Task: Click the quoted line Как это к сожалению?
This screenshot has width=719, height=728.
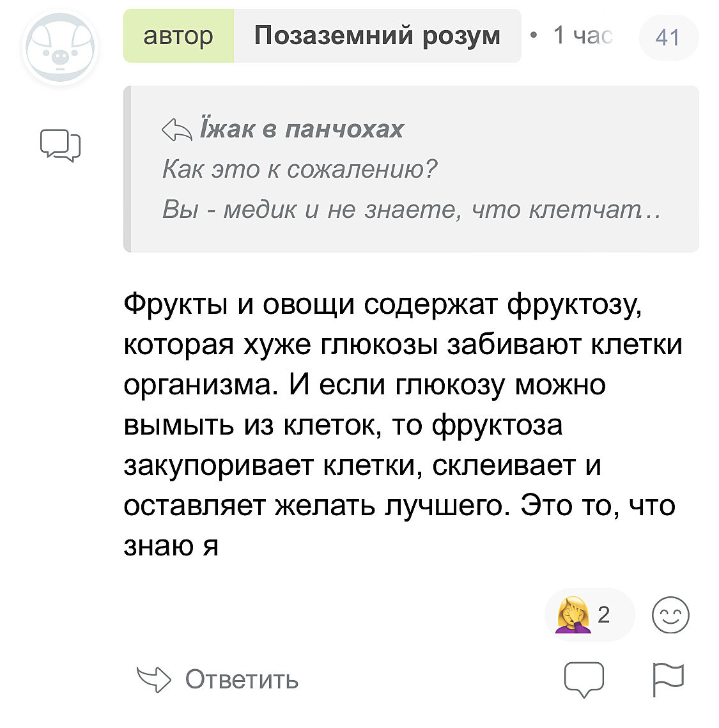Action: point(300,169)
